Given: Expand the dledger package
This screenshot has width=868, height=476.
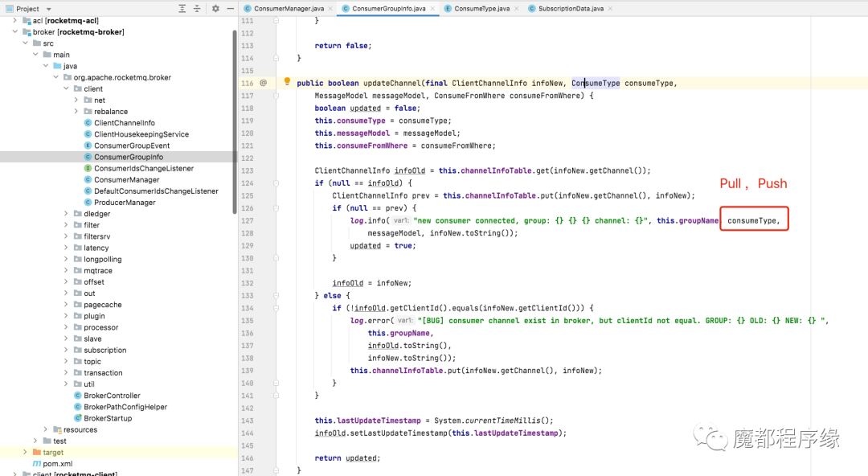Looking at the screenshot, I should point(66,213).
